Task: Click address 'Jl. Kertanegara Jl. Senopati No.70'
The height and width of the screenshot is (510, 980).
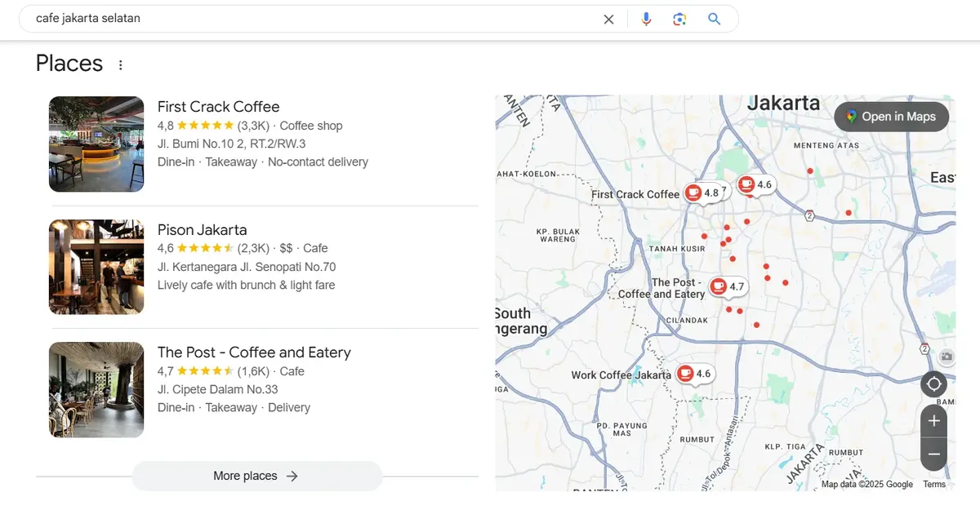Action: [247, 267]
